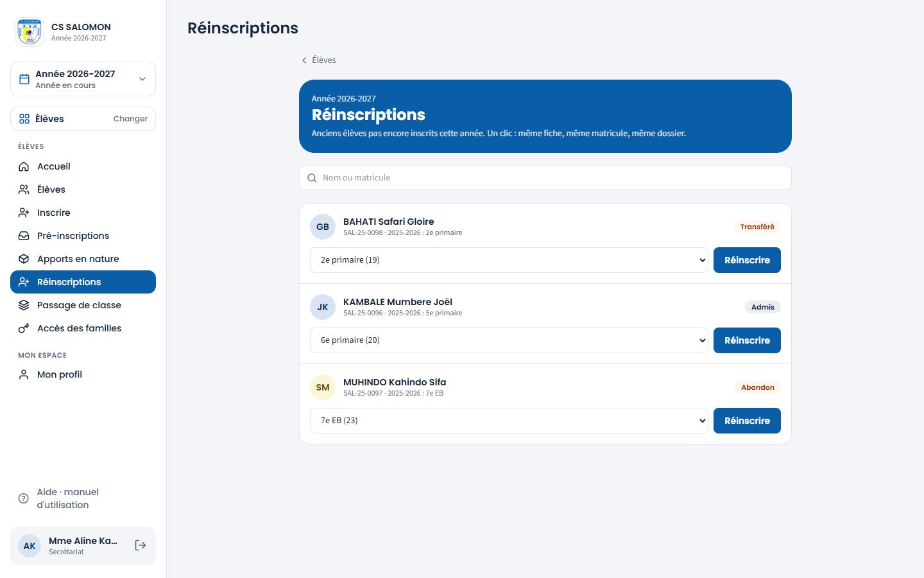Open the 6e primaire (20) class dropdown

(509, 340)
